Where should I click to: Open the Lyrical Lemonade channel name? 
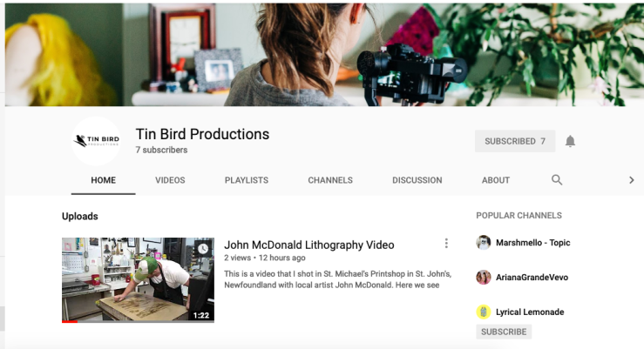click(530, 312)
